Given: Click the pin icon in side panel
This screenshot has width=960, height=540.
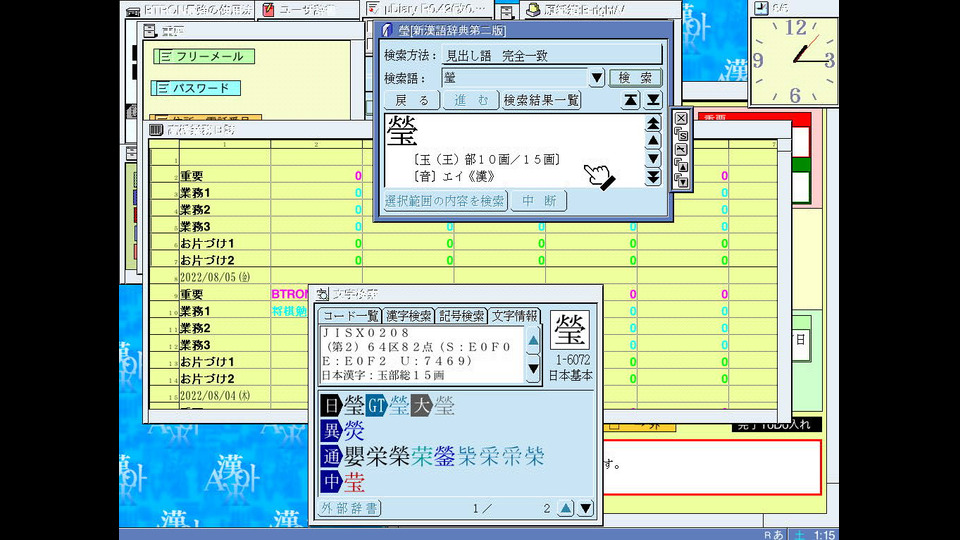Looking at the screenshot, I should pos(681,149).
